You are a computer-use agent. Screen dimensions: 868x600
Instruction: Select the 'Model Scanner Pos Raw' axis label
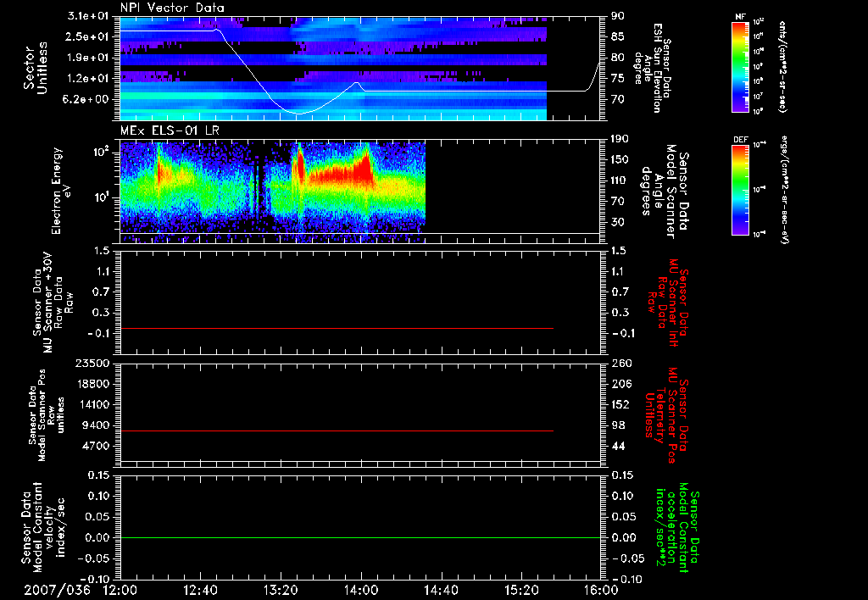(x=47, y=416)
